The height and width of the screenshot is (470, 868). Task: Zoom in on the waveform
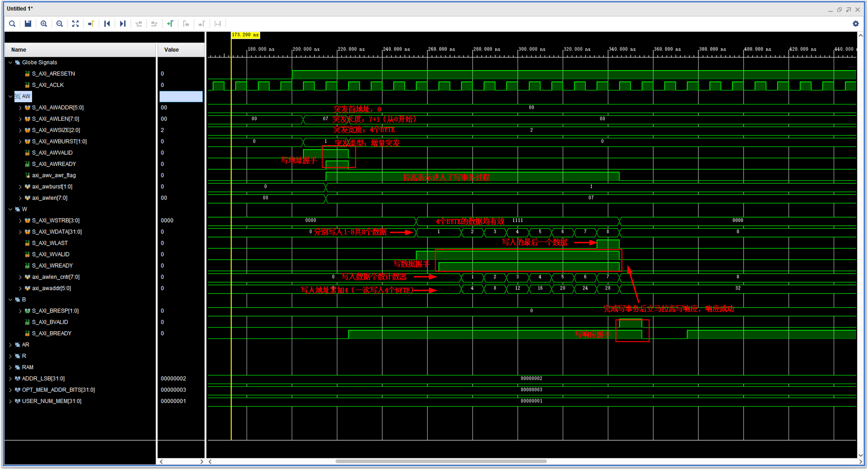point(43,24)
